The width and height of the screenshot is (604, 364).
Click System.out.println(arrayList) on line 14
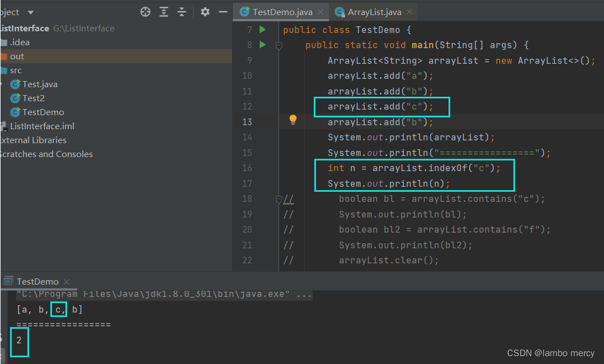tap(412, 138)
